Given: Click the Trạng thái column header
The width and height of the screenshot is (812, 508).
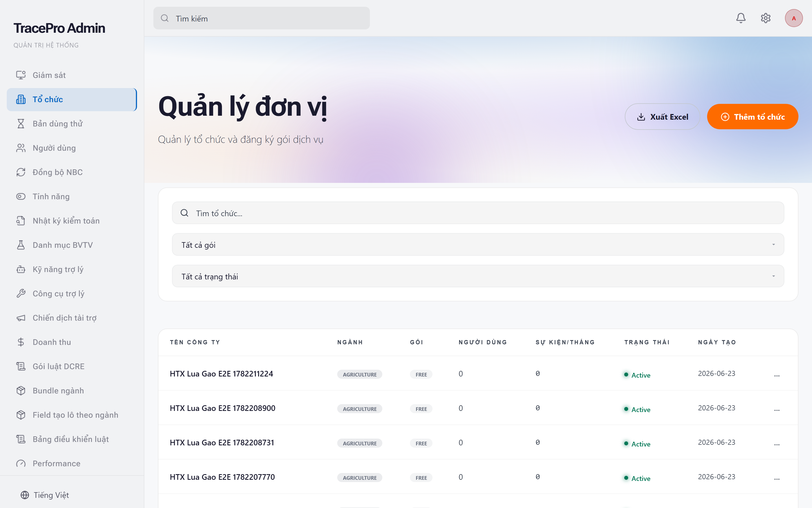Looking at the screenshot, I should pos(646,342).
